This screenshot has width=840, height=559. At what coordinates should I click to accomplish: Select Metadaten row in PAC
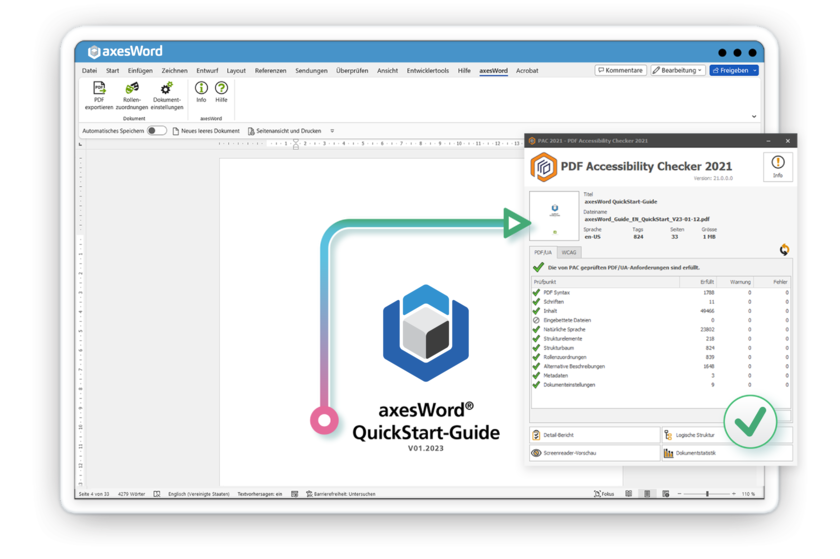[x=661, y=375]
